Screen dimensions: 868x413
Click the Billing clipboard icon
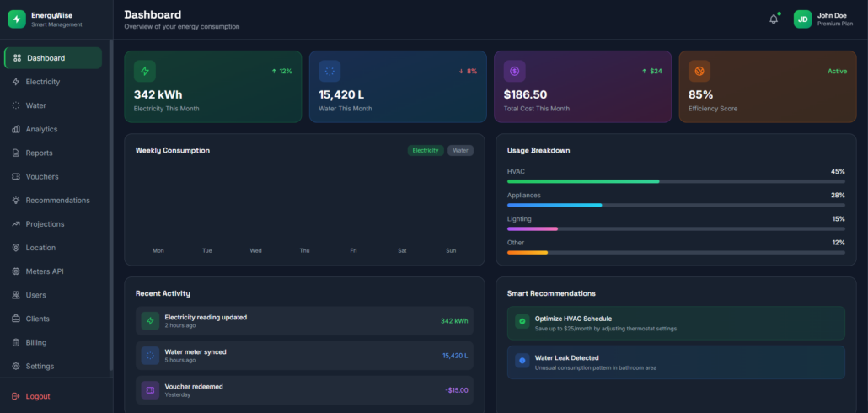(16, 343)
